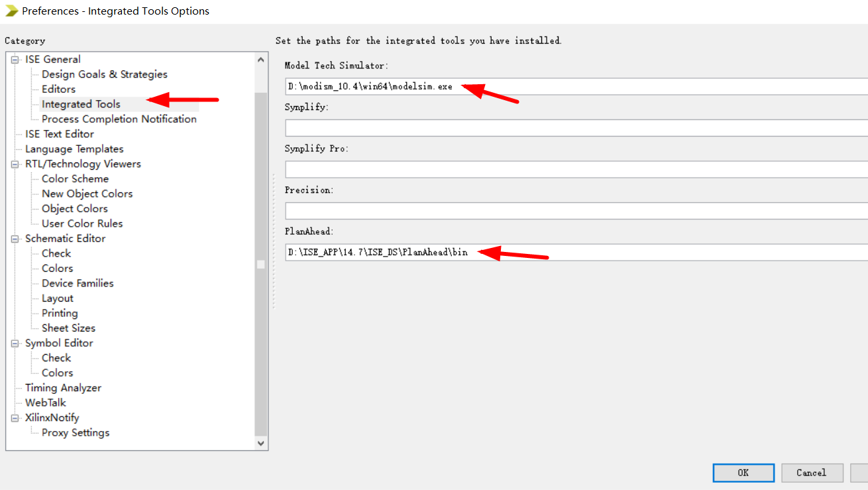Viewport: 868px width, 490px height.
Task: Click the Synplify path field
Action: [576, 128]
